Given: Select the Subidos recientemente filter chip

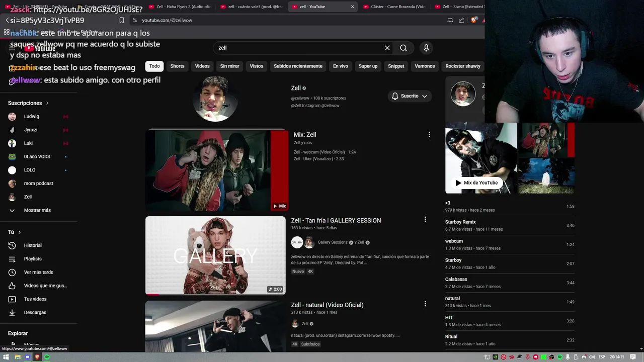Looking at the screenshot, I should click(298, 66).
